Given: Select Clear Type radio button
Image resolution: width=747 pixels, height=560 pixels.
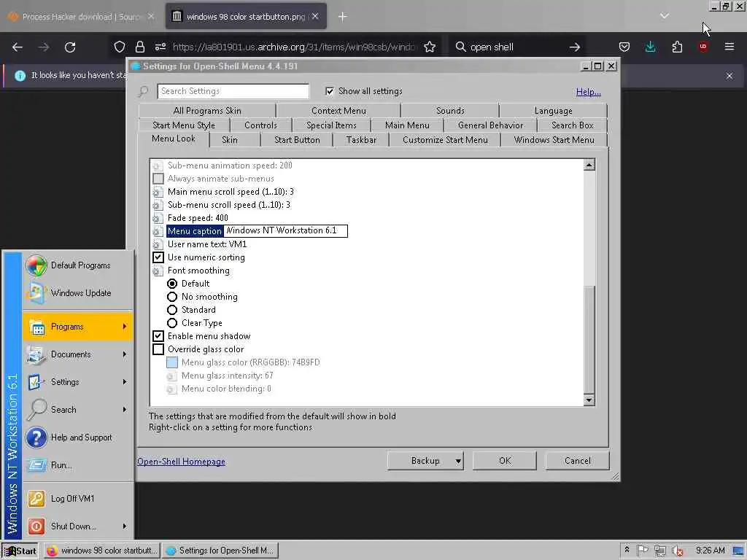Looking at the screenshot, I should click(172, 323).
